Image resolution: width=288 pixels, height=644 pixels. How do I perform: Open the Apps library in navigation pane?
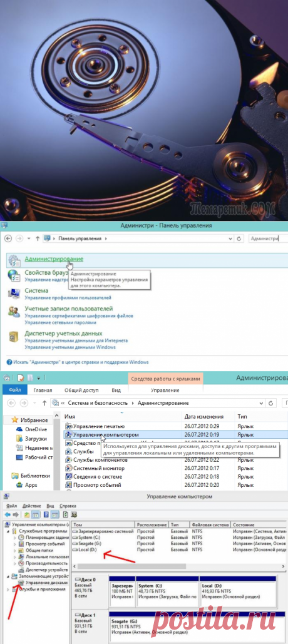[x=31, y=485]
